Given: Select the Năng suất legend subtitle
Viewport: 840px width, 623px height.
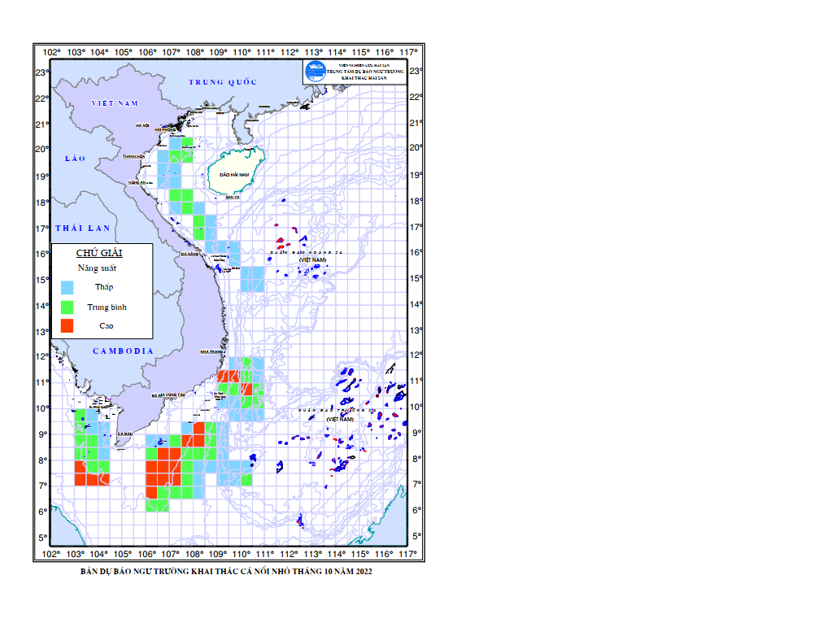Looking at the screenshot, I should (97, 268).
